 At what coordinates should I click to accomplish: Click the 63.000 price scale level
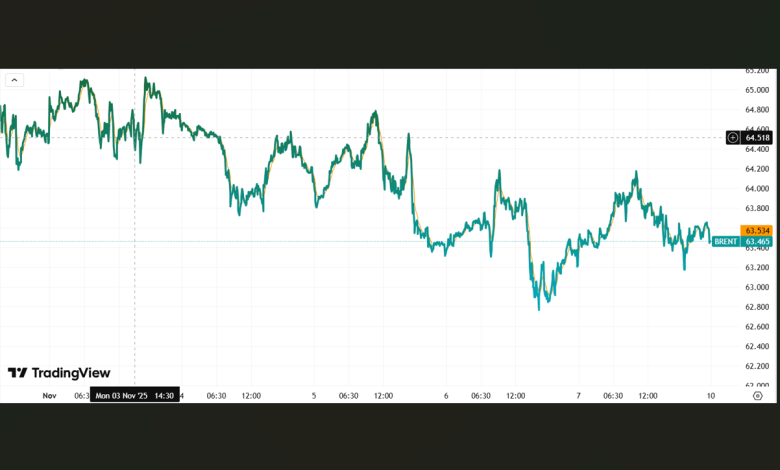[x=757, y=287]
